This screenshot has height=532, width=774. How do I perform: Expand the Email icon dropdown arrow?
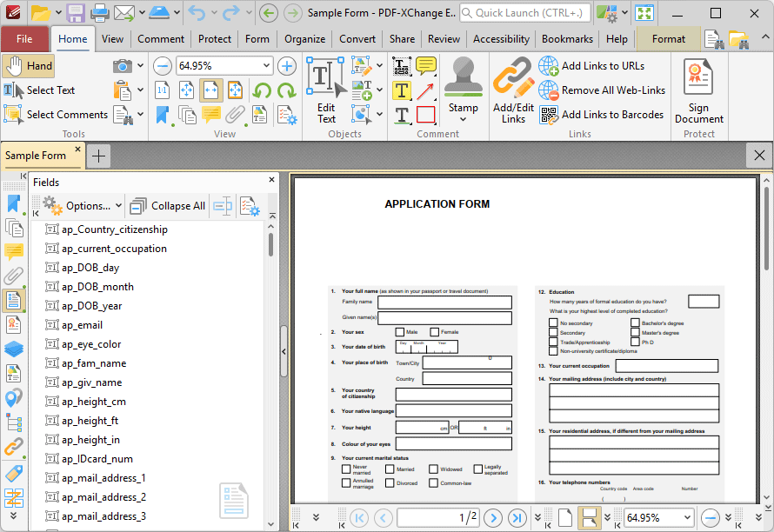click(x=142, y=13)
